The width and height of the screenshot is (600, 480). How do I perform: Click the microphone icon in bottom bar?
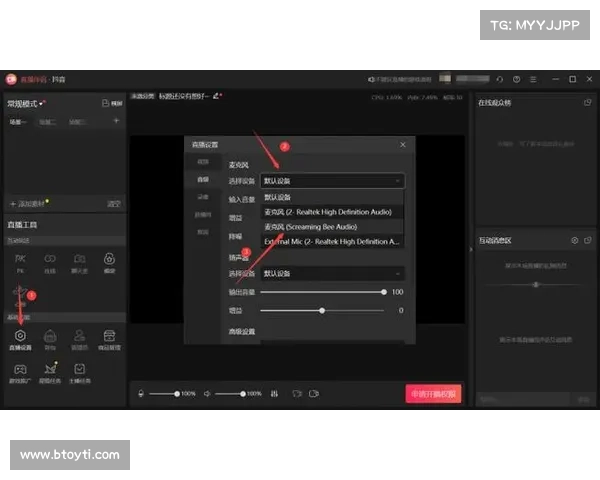[x=141, y=393]
